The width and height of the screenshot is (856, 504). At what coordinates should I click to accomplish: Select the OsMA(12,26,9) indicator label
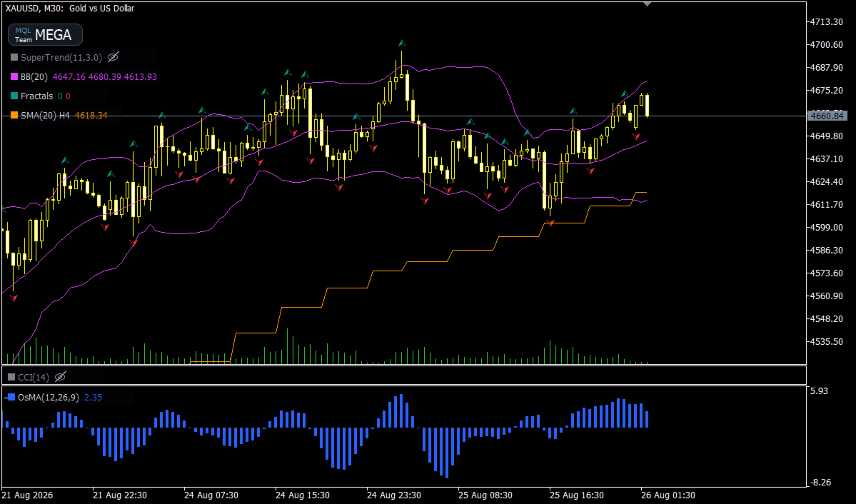(49, 397)
